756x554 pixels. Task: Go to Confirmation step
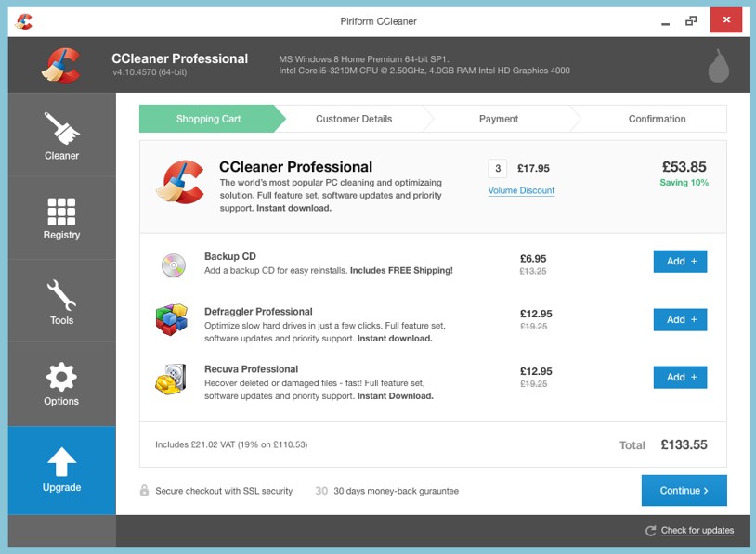[x=657, y=119]
